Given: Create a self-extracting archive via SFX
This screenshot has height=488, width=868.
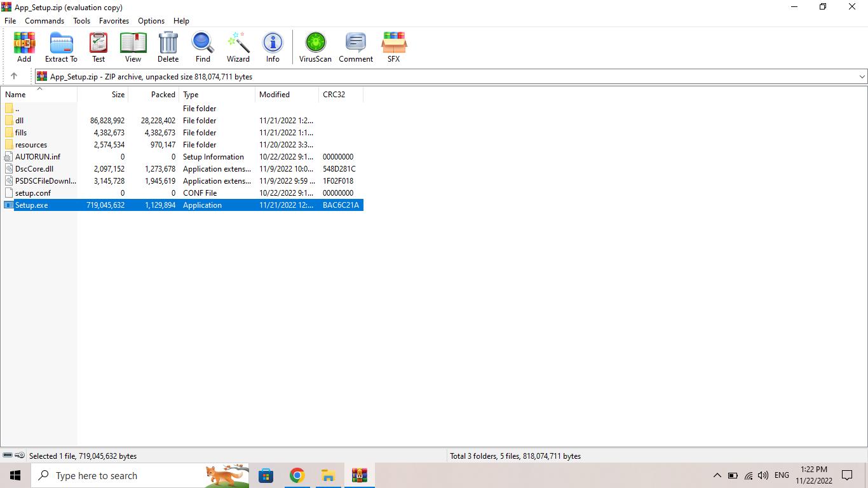Looking at the screenshot, I should pyautogui.click(x=393, y=47).
